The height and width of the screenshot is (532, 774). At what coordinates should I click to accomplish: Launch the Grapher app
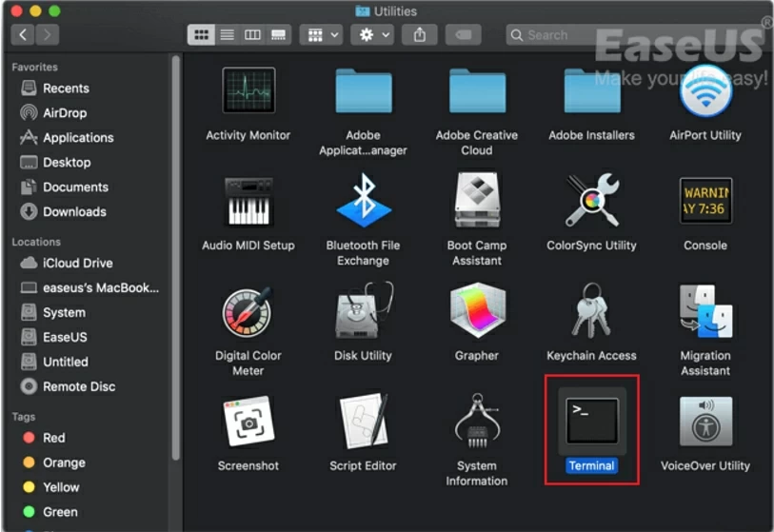click(477, 313)
